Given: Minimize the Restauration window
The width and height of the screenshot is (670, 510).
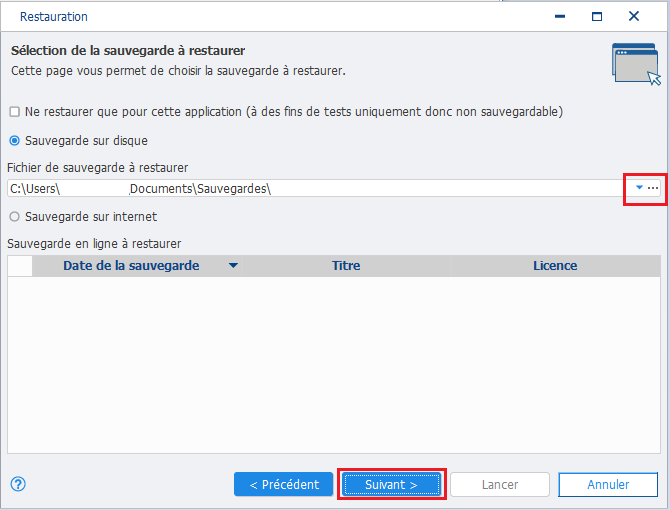Looking at the screenshot, I should click(560, 17).
